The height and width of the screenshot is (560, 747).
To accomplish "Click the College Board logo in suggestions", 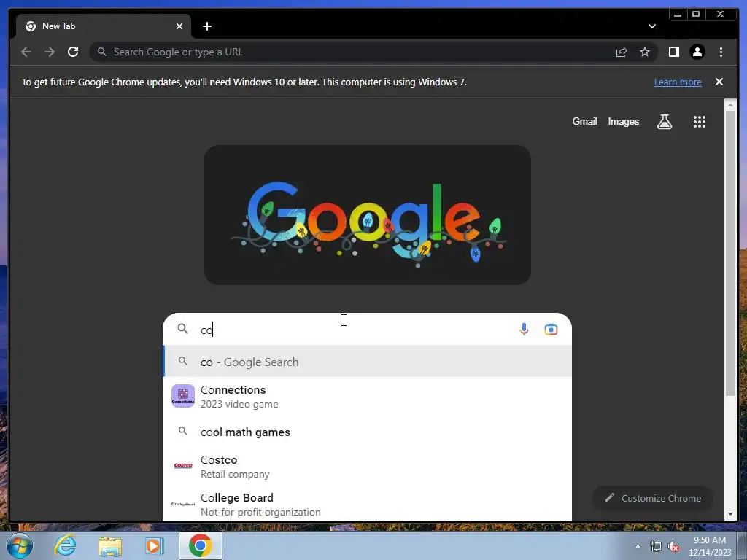I will 183,504.
